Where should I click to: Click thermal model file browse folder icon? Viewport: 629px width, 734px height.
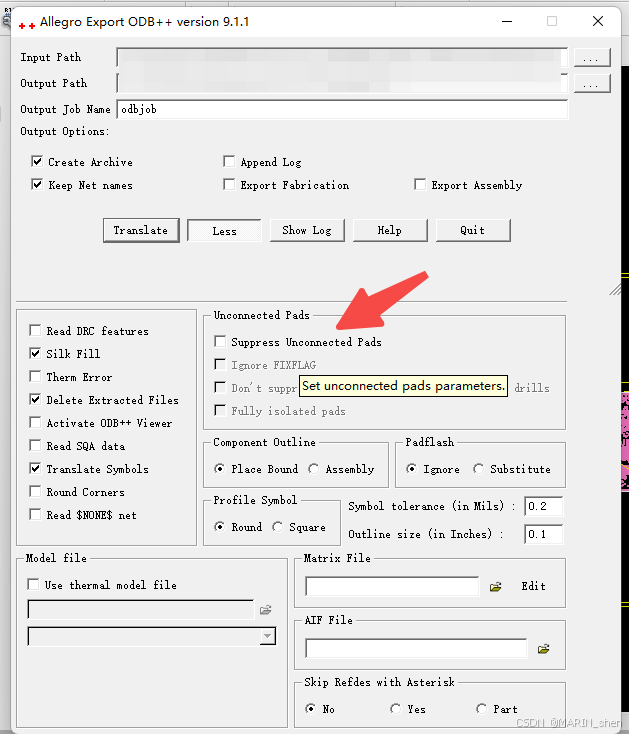pos(266,609)
